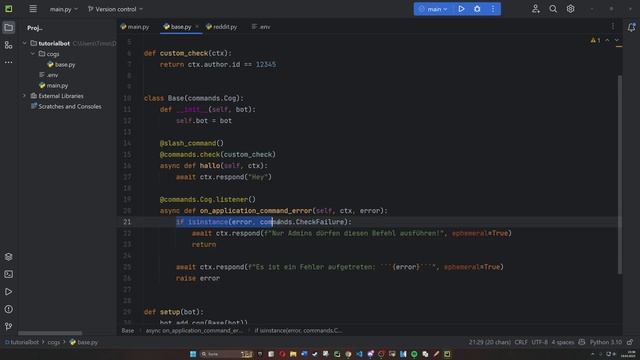Open the Git tool window

click(9, 327)
